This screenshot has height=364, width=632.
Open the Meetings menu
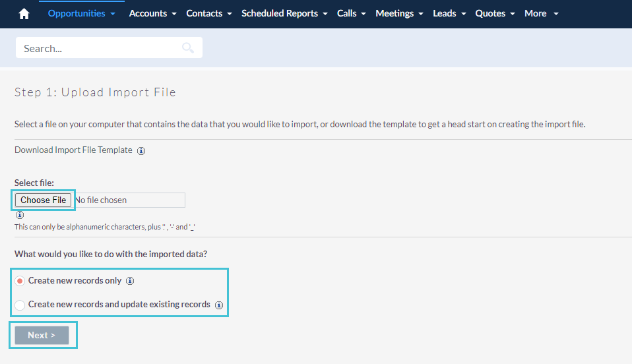[x=395, y=13]
